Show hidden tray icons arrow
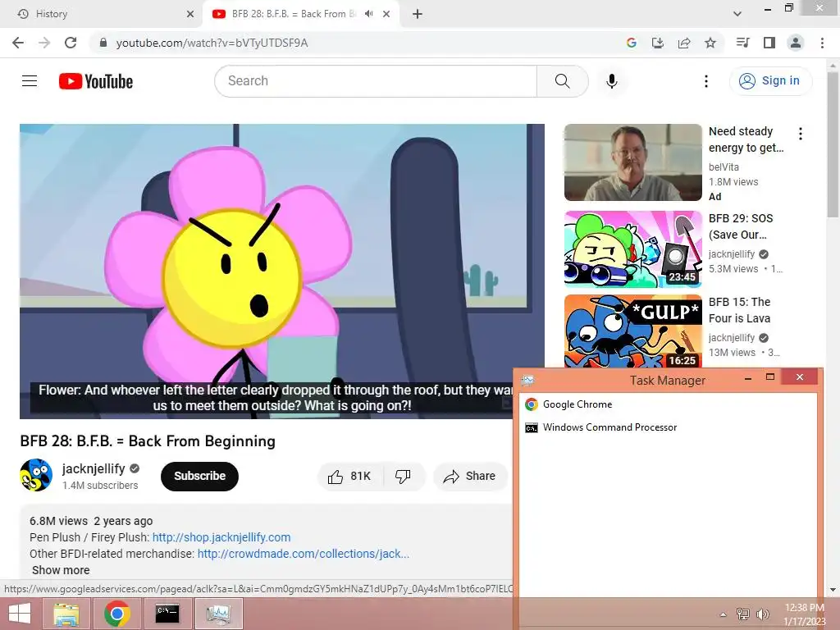 tap(724, 614)
